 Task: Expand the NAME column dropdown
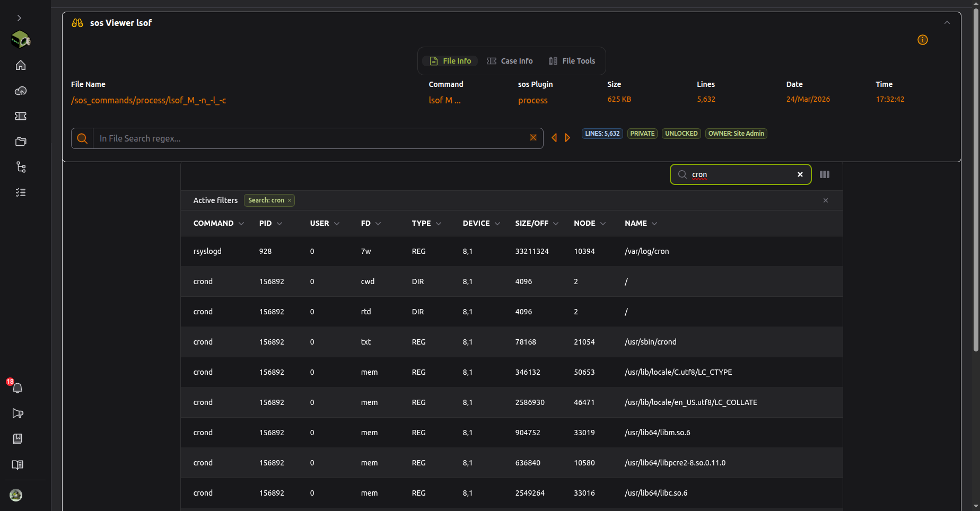click(x=654, y=224)
